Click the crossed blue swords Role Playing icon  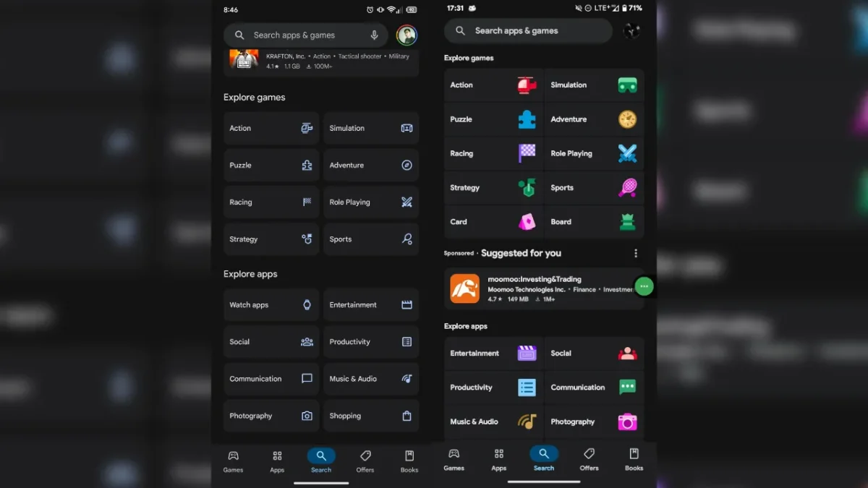[627, 153]
